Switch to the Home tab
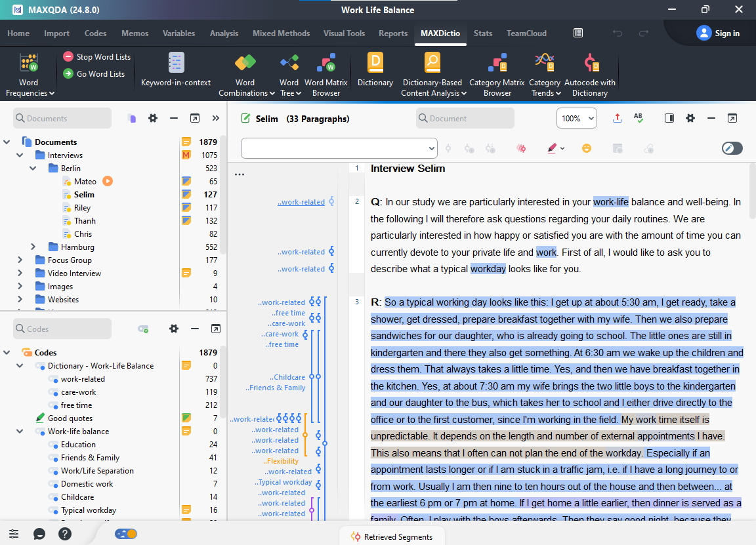This screenshot has width=756, height=545. click(x=18, y=33)
